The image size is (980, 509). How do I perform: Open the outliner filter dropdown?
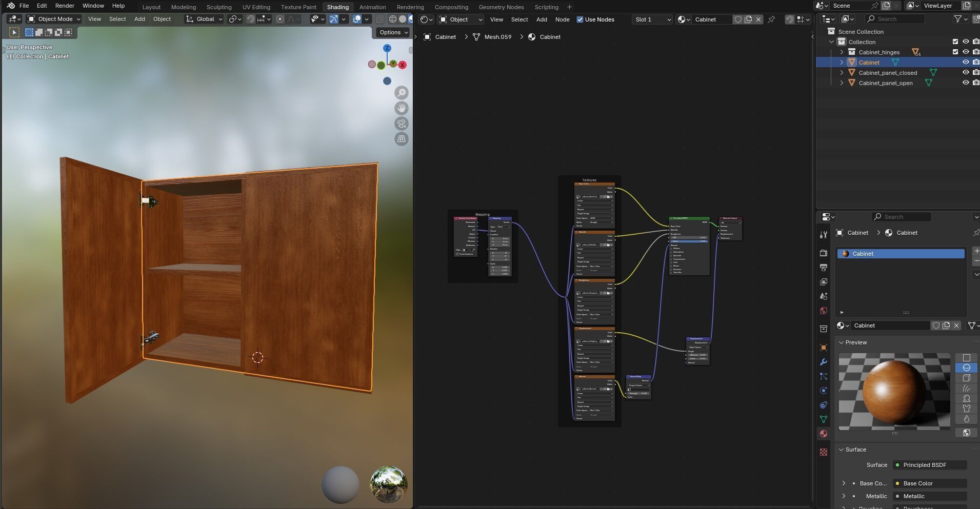960,19
